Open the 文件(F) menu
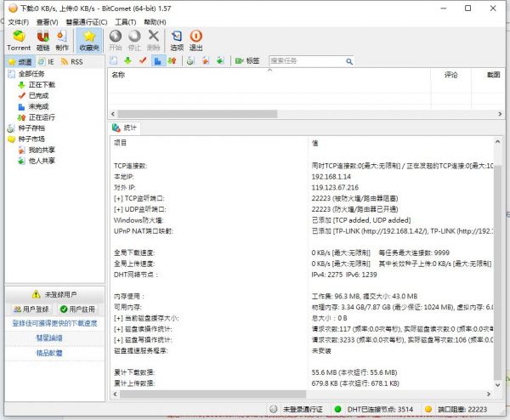The width and height of the screenshot is (510, 420). [x=18, y=22]
